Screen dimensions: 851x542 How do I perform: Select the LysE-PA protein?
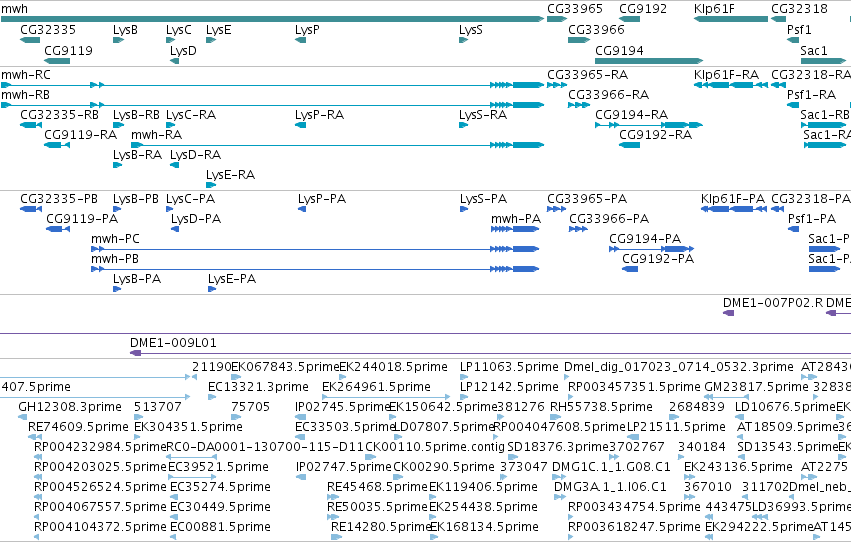click(212, 289)
